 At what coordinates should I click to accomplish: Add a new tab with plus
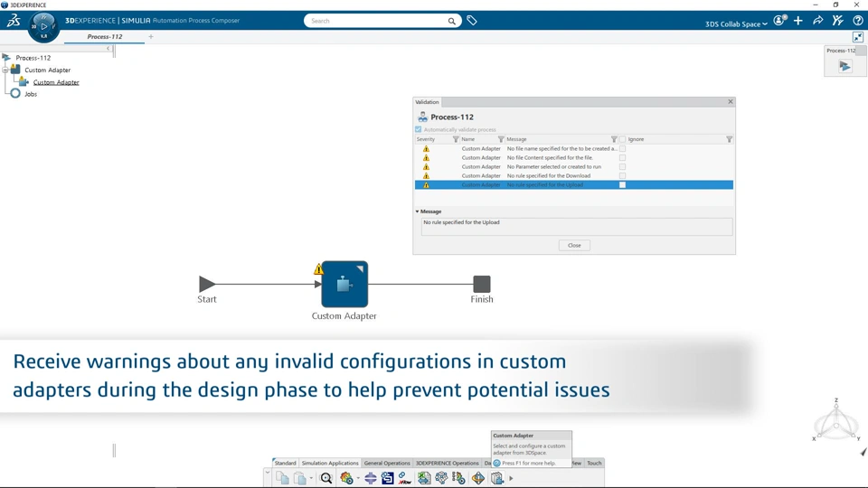(151, 36)
